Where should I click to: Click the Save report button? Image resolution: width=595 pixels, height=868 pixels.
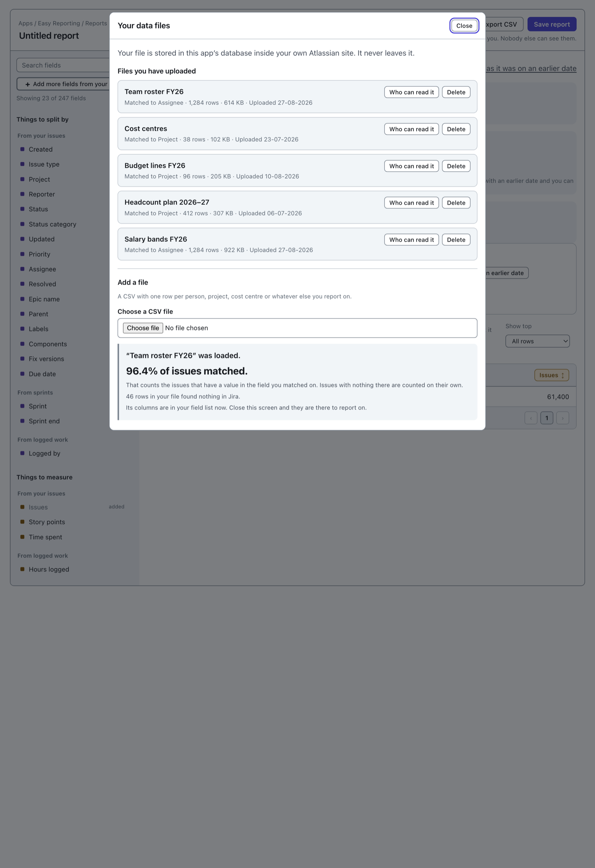coord(552,24)
